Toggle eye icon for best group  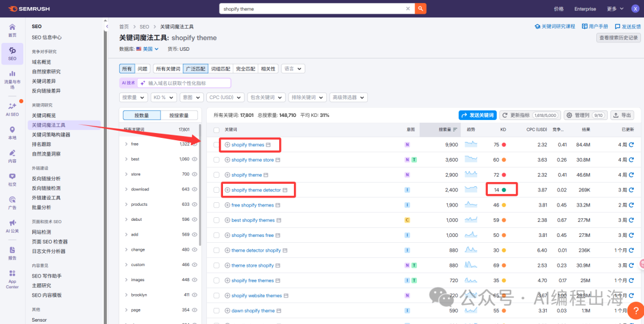[x=194, y=159]
